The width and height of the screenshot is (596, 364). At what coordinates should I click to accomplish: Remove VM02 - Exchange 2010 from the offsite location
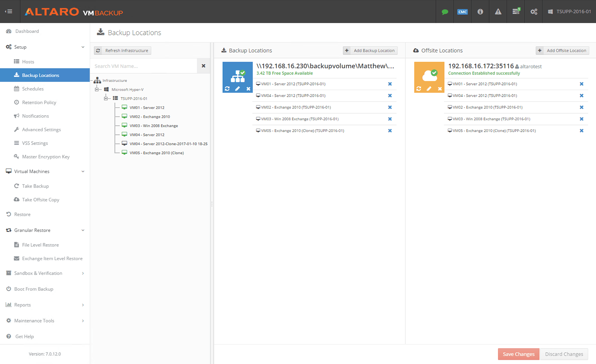click(581, 107)
